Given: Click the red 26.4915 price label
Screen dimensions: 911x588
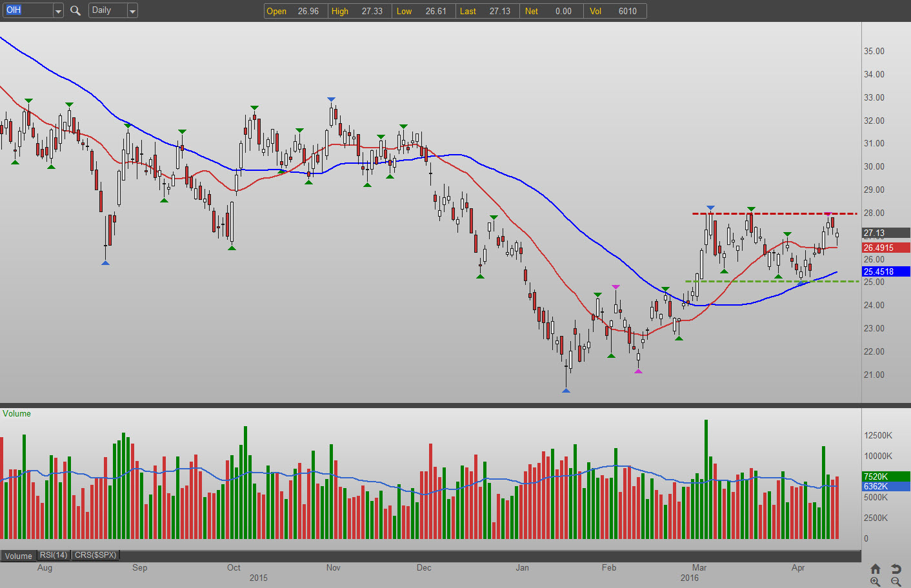Looking at the screenshot, I should point(886,248).
